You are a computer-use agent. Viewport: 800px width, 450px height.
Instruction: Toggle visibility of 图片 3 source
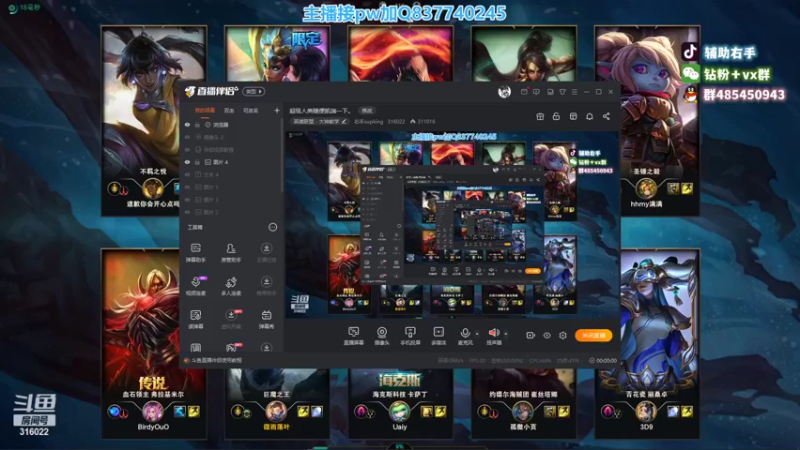tap(187, 199)
